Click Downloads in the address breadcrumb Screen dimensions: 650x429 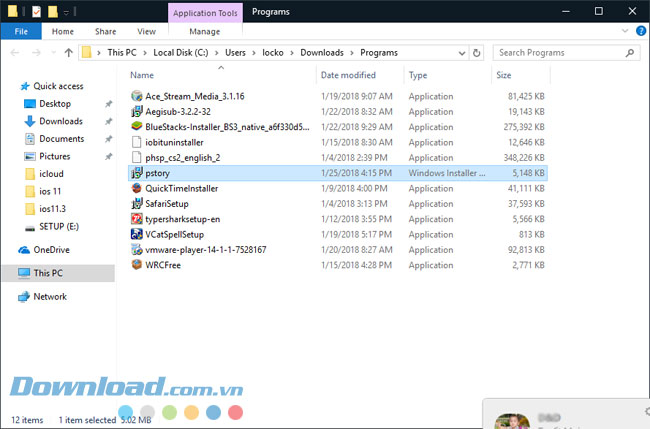tap(322, 53)
